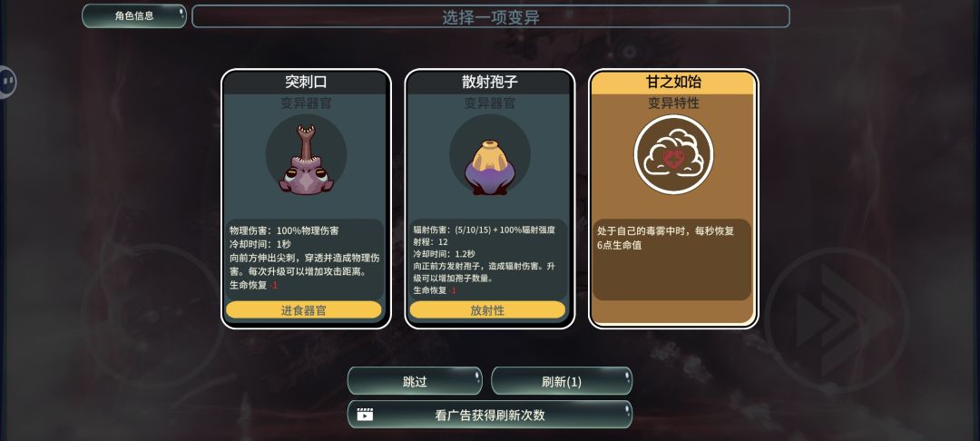This screenshot has width=980, height=441.
Task: Refresh choices with 刷新(1) button
Action: tap(562, 381)
